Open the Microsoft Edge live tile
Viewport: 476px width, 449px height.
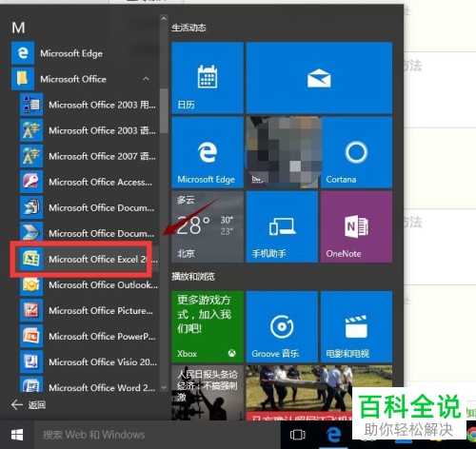coord(208,152)
